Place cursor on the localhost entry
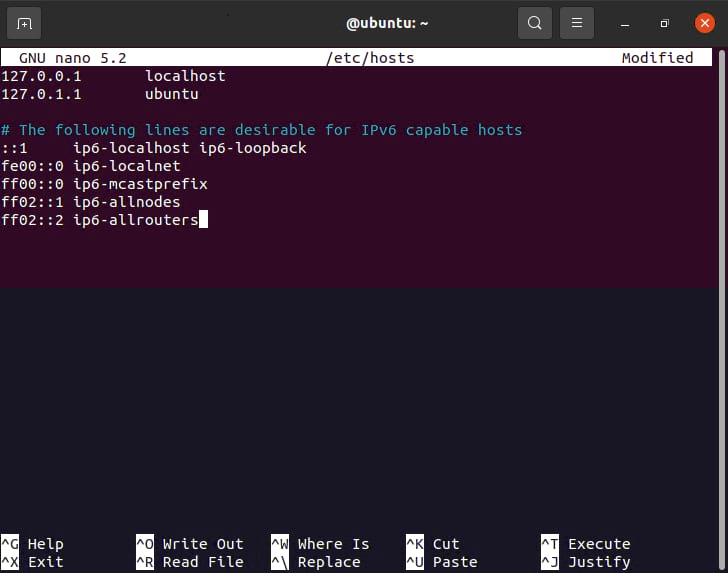This screenshot has height=573, width=728. pyautogui.click(x=185, y=76)
